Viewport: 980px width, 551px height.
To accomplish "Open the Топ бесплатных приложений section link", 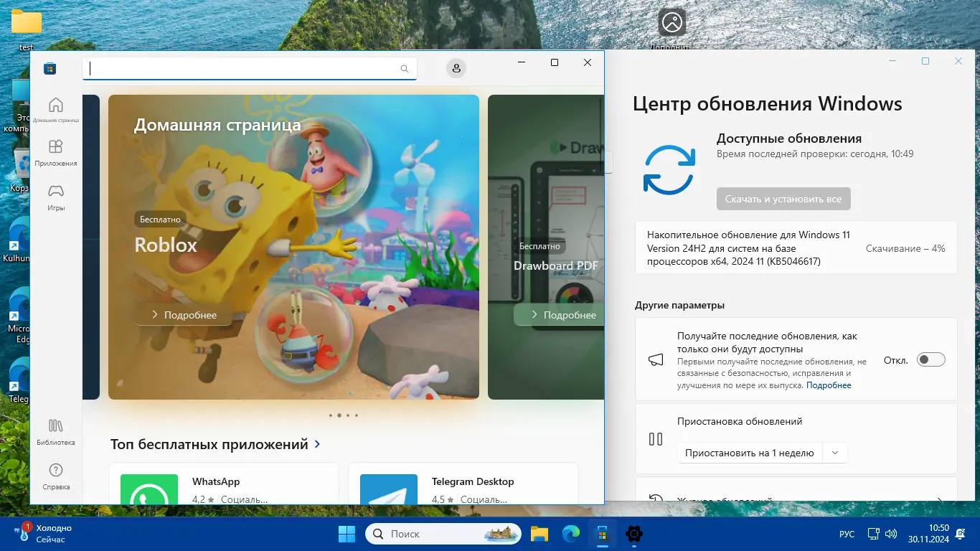I will (216, 445).
